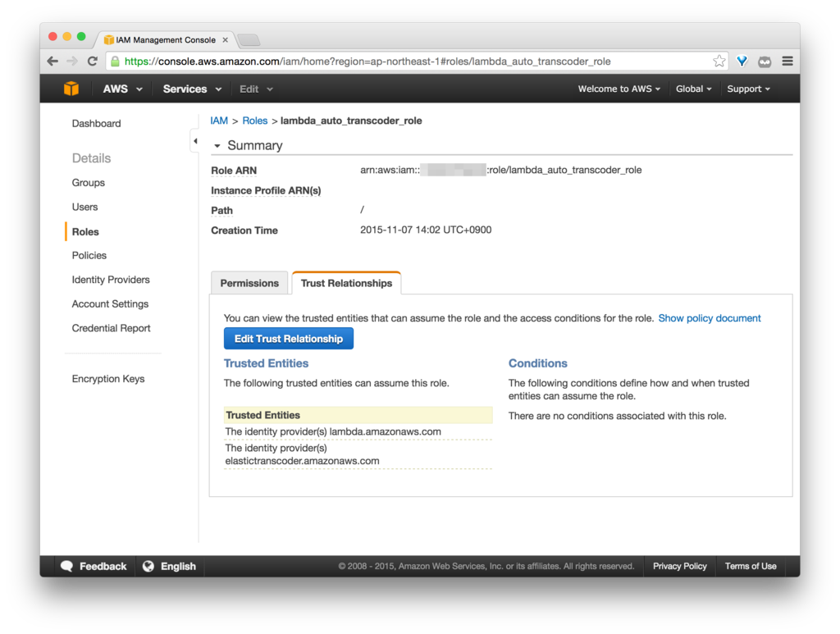Viewport: 840px width, 634px height.
Task: Open Dashboard in the sidebar
Action: [x=97, y=124]
